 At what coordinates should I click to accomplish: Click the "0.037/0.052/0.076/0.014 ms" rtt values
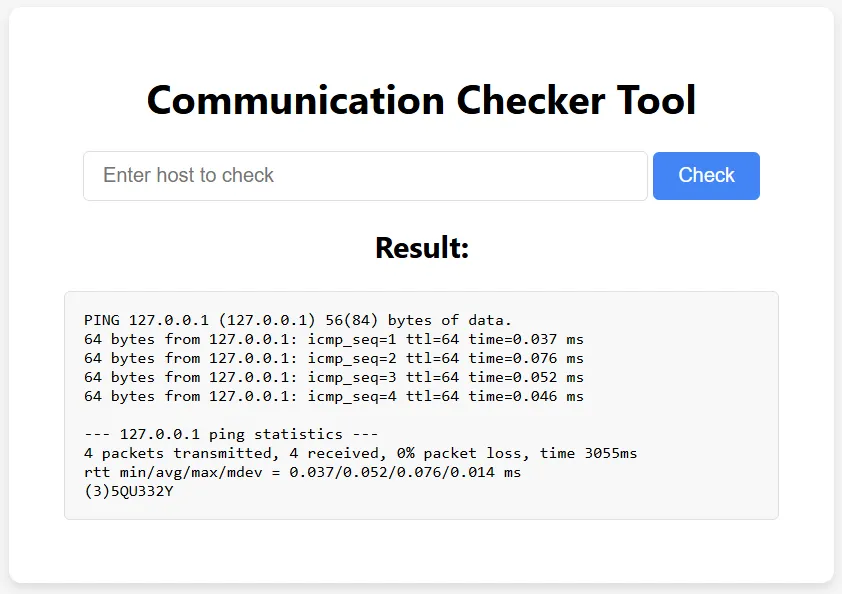404,472
